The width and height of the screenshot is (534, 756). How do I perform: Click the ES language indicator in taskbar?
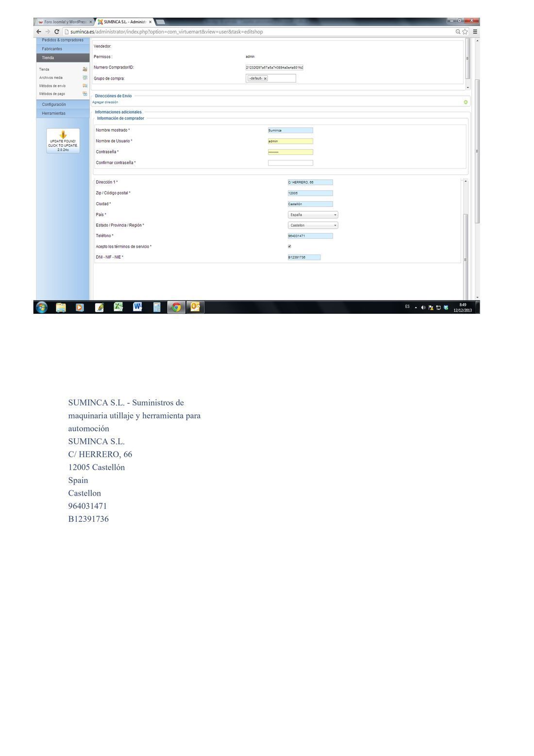click(x=407, y=307)
